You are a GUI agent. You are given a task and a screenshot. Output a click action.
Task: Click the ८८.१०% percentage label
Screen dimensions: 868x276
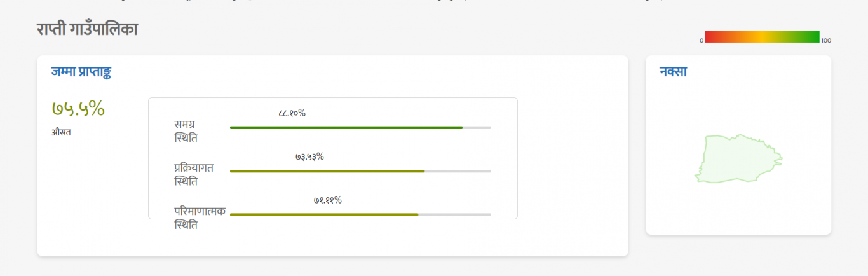point(292,113)
